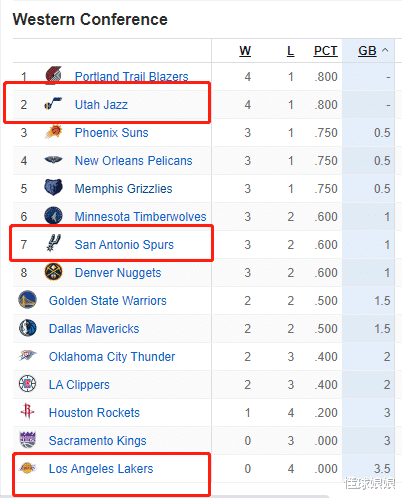Viewport: 402px width, 498px height.
Task: Click the Golden State Warriors logo
Action: (27, 300)
